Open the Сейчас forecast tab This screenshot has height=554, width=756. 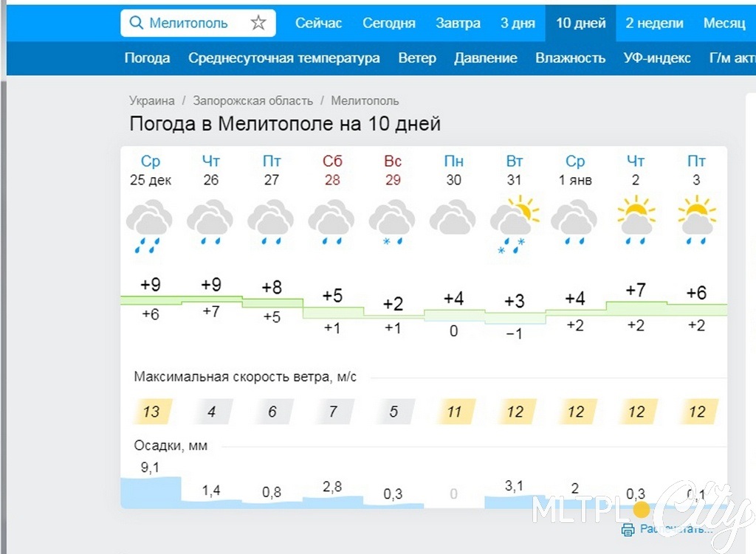pyautogui.click(x=318, y=23)
